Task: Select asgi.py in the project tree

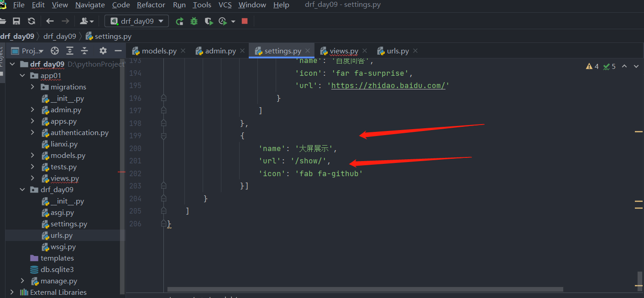Action: (x=62, y=213)
